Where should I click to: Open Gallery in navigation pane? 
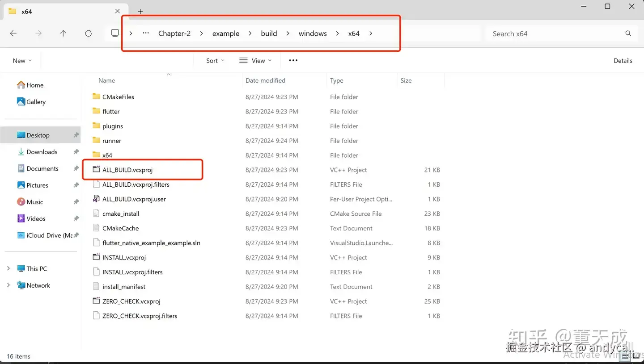[x=31, y=102]
